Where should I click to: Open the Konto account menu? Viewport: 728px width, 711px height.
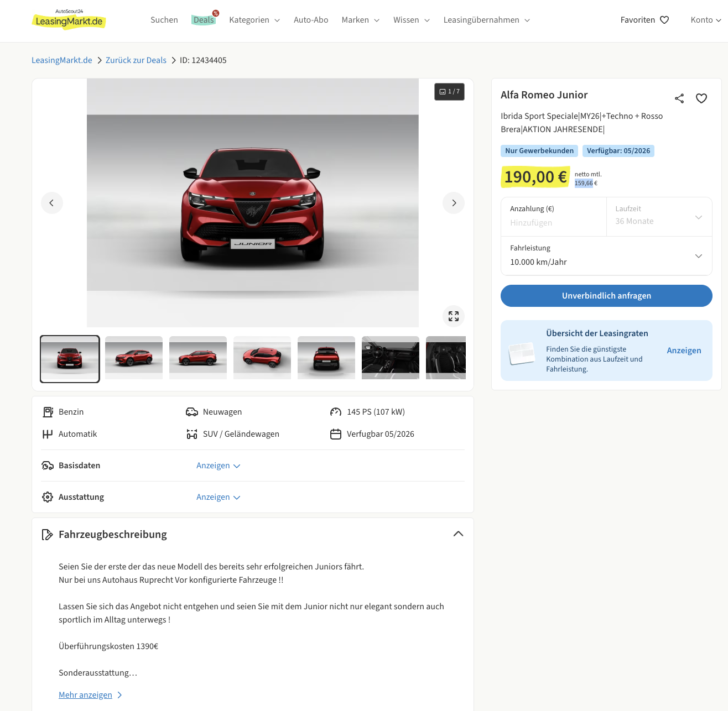pyautogui.click(x=705, y=20)
